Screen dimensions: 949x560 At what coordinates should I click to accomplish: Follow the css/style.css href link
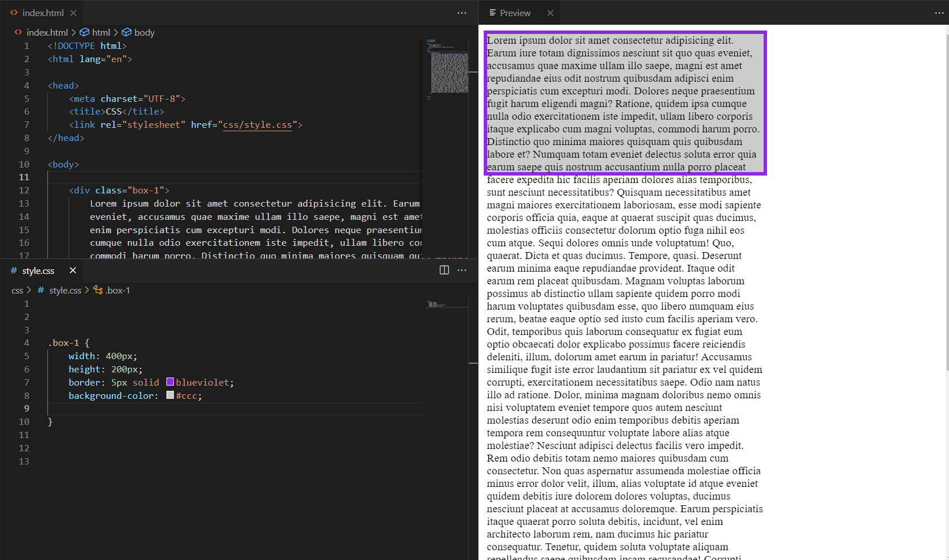click(257, 125)
